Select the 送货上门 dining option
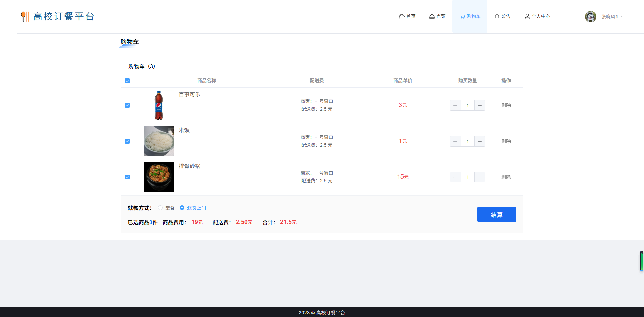The image size is (644, 317). pyautogui.click(x=193, y=208)
